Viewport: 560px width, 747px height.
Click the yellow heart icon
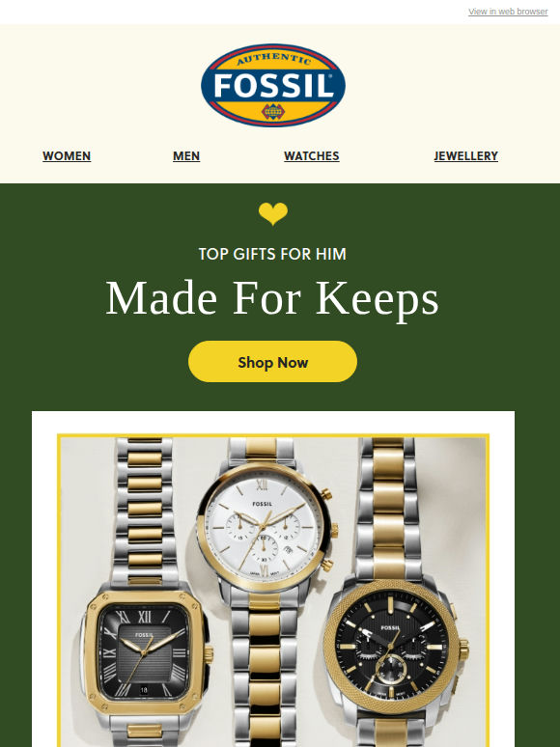click(273, 213)
